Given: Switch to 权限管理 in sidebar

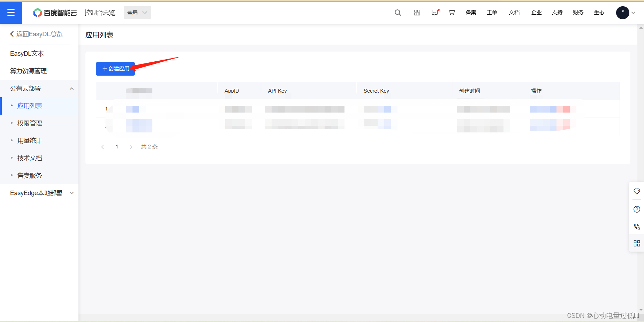Looking at the screenshot, I should tap(30, 123).
